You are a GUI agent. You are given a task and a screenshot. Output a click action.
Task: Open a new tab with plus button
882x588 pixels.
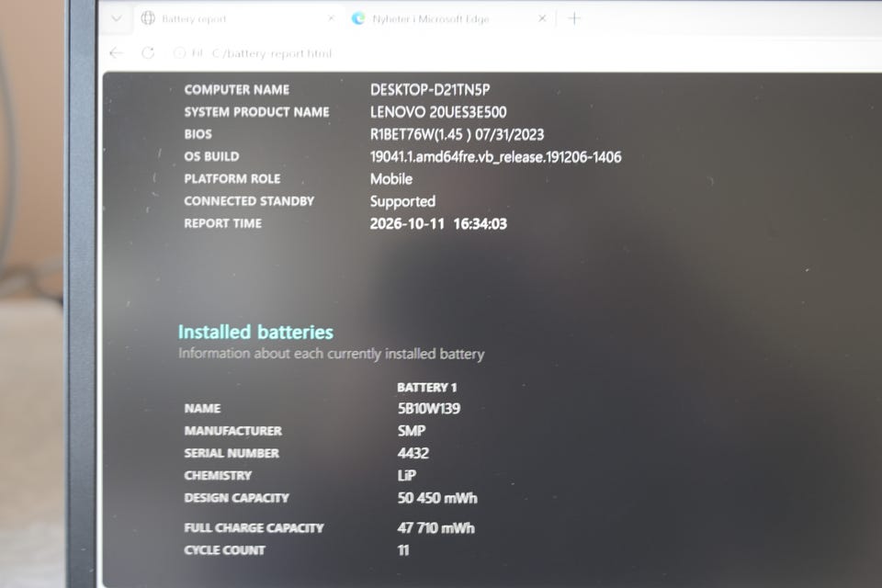click(573, 18)
